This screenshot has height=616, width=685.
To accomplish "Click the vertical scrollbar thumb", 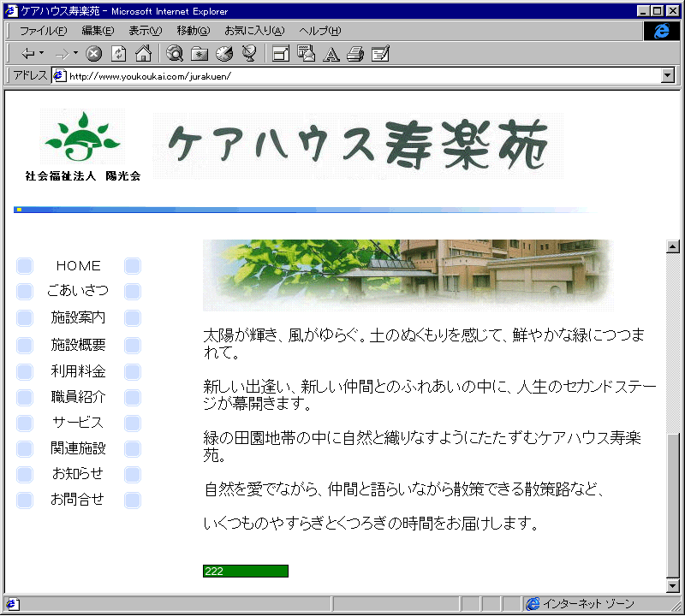I will tap(673, 505).
